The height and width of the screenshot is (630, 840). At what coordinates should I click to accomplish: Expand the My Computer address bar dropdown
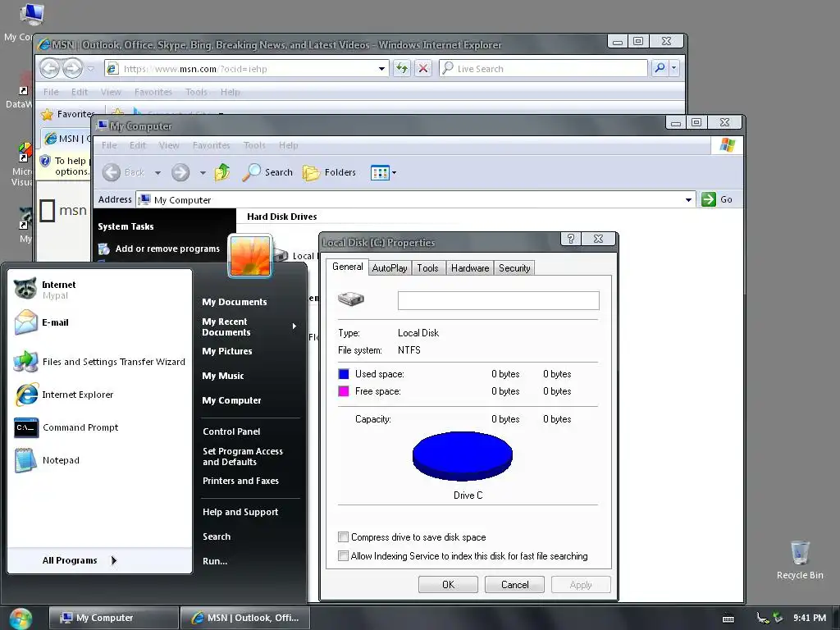[x=688, y=200]
